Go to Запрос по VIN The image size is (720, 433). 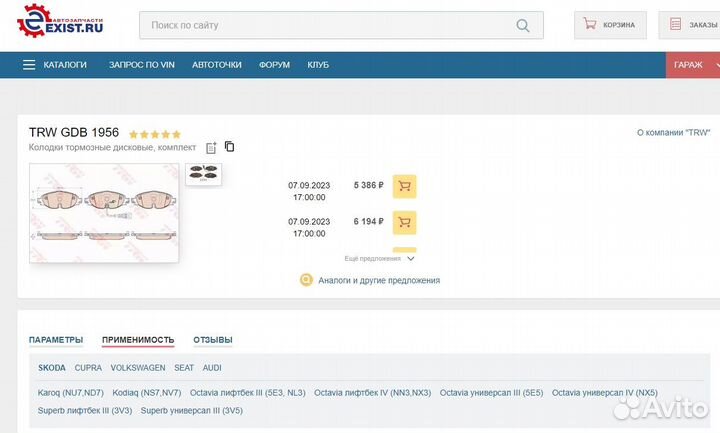tap(141, 65)
